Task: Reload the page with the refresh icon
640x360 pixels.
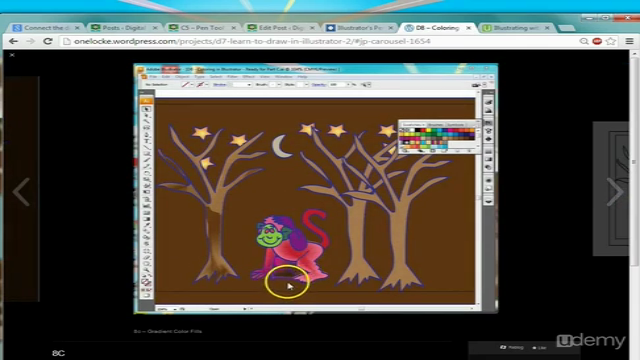Action: coord(48,41)
